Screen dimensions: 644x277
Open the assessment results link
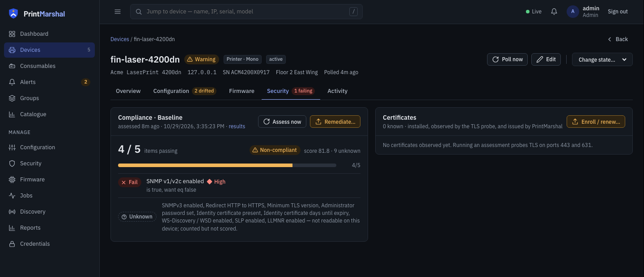[x=237, y=126]
